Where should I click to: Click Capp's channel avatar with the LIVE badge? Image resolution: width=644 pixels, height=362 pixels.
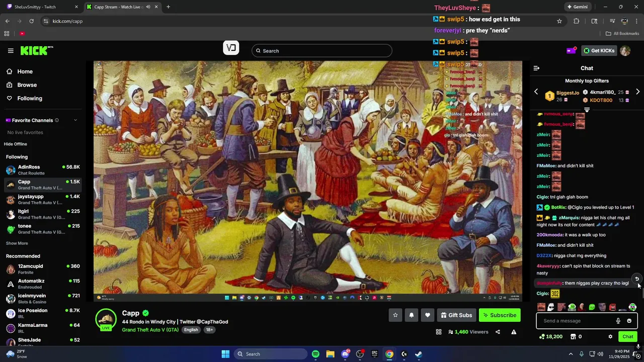click(x=106, y=320)
